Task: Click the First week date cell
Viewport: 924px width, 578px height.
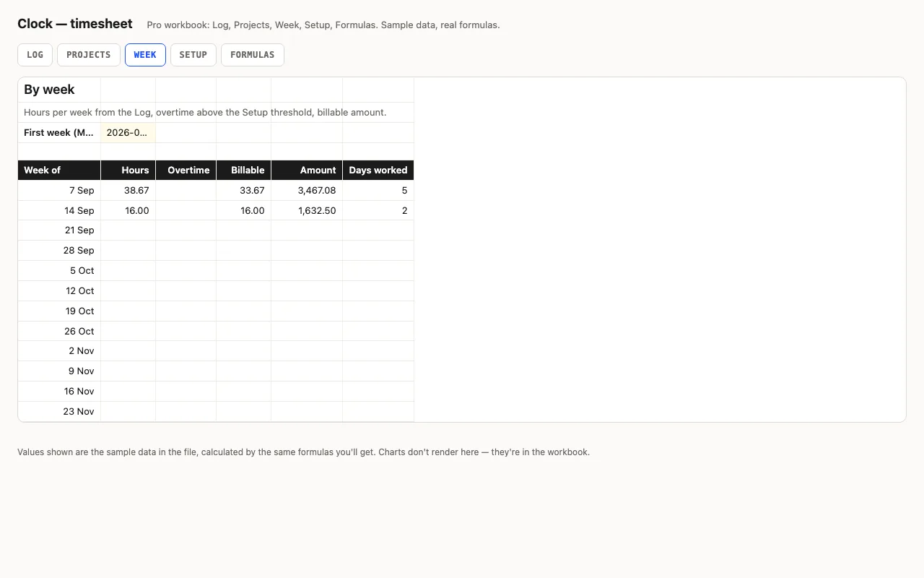Action: pos(128,133)
